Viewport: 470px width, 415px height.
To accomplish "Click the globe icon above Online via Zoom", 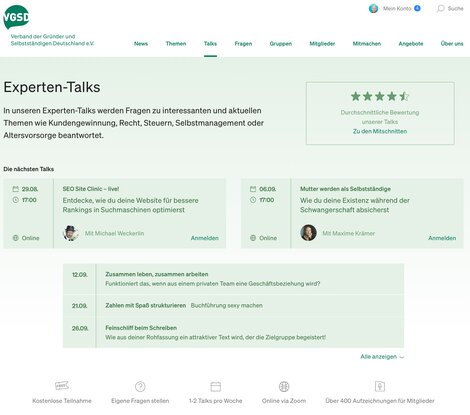I will coord(284,387).
